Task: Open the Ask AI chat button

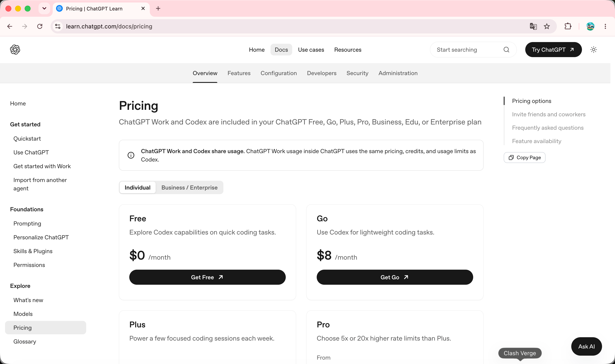Action: 586,346
